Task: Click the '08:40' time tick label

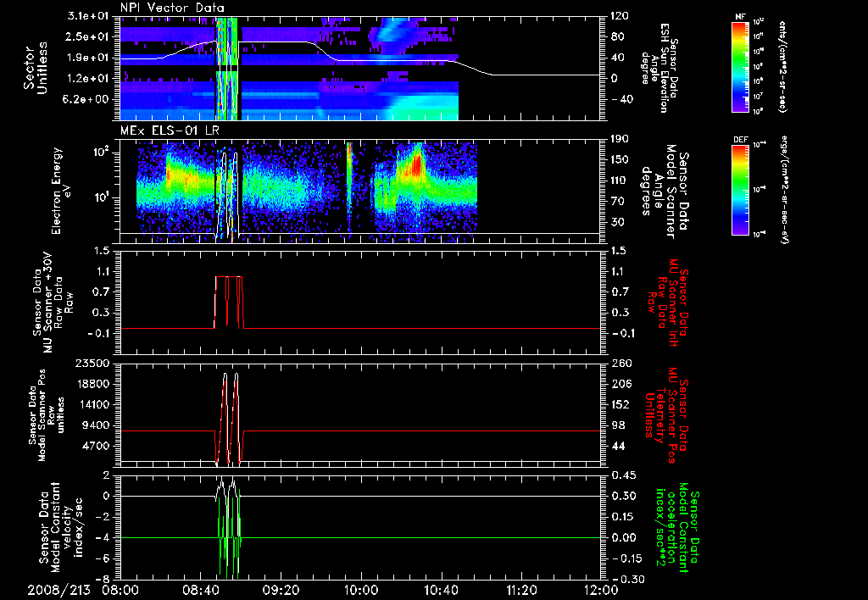Action: [200, 591]
